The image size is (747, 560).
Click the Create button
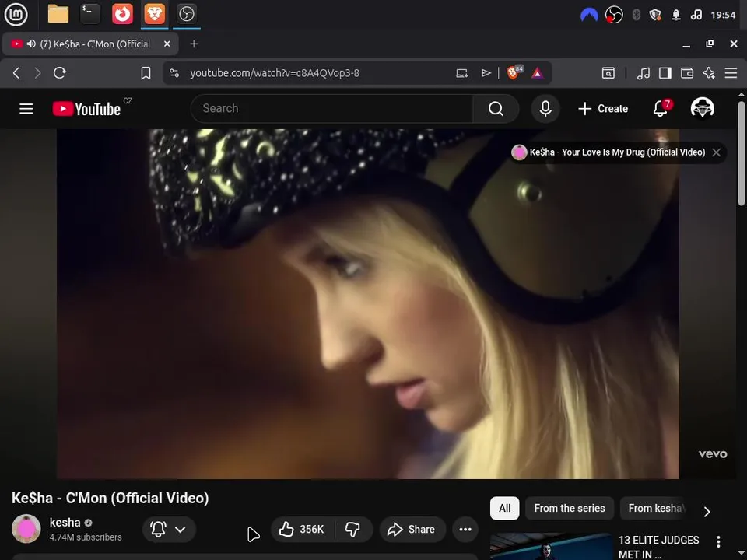pos(603,109)
